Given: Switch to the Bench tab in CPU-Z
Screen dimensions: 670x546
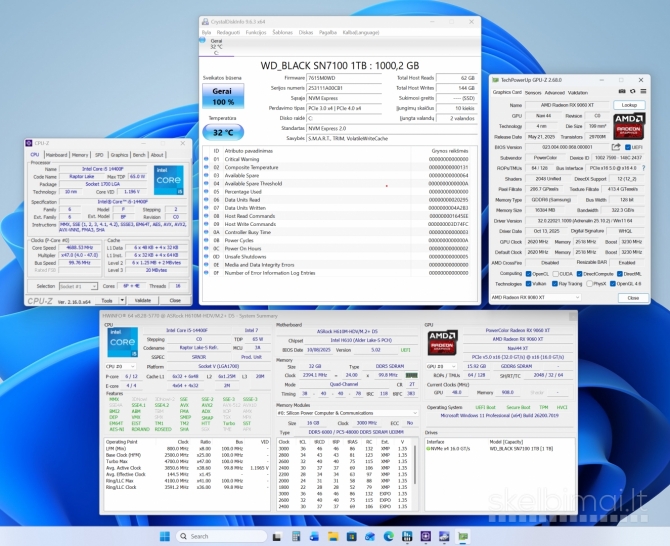Looking at the screenshot, I should [139, 155].
